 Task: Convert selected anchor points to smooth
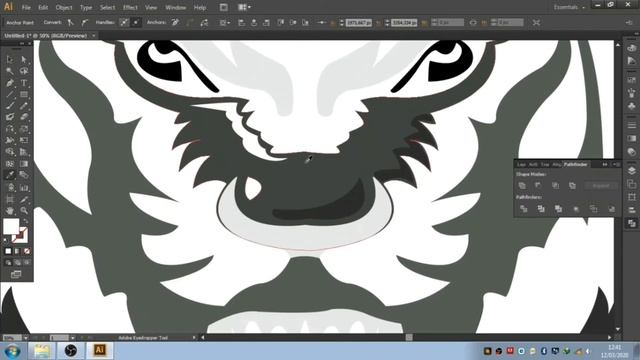click(x=84, y=22)
